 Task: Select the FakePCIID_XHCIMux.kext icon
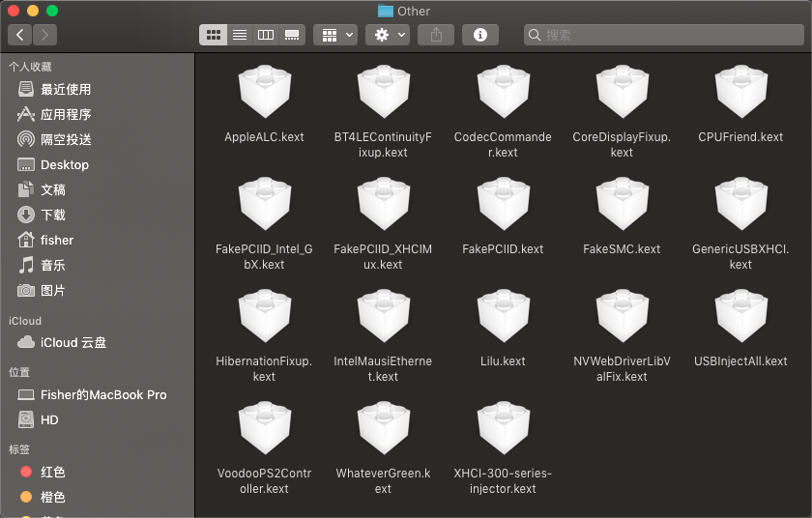click(x=383, y=203)
